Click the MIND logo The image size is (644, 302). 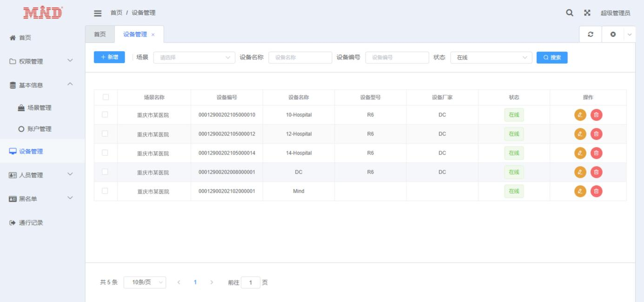point(42,13)
